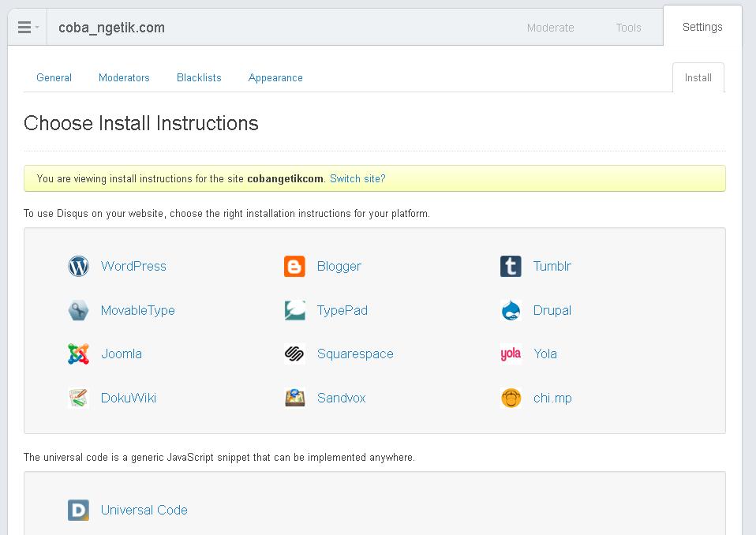Click the Disqus Universal Code icon
Screen dimensions: 756x535
(78, 510)
